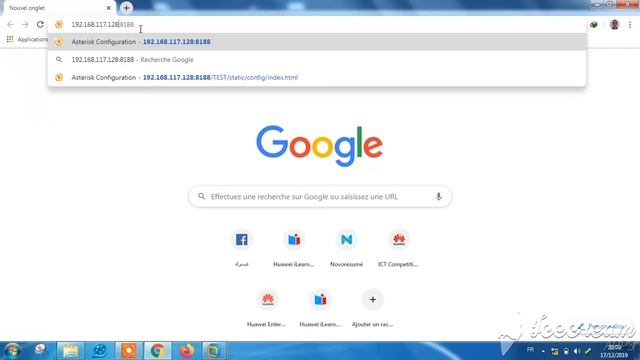Image resolution: width=640 pixels, height=360 pixels.
Task: Open the volume speaker tray icon
Action: (577, 351)
